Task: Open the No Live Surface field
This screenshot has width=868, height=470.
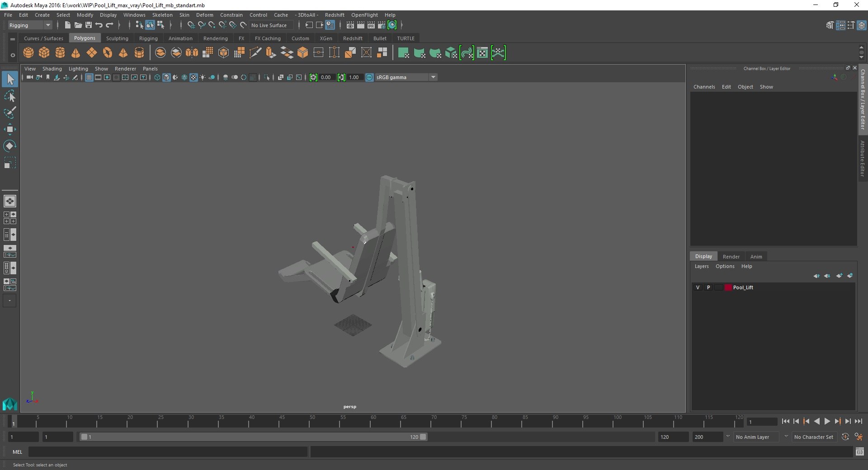Action: (271, 25)
